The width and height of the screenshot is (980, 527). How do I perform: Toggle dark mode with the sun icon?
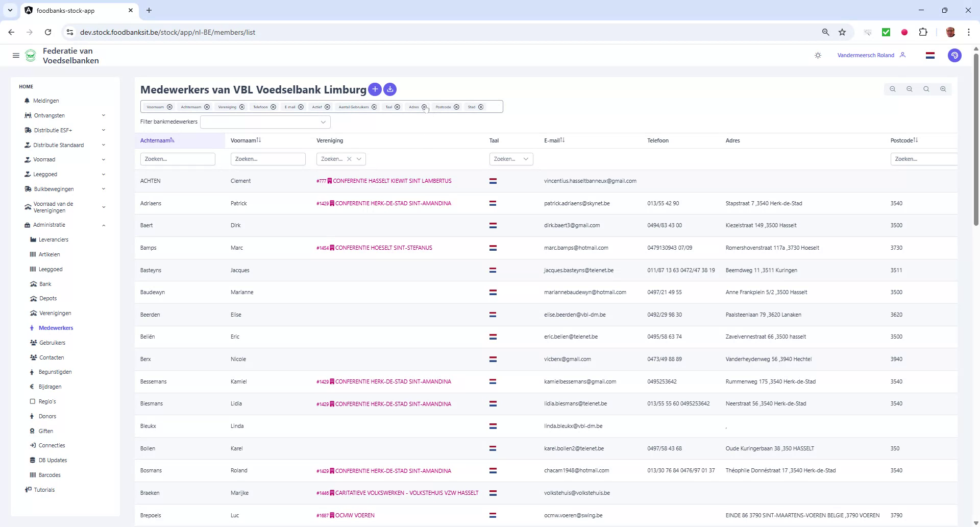tap(818, 55)
